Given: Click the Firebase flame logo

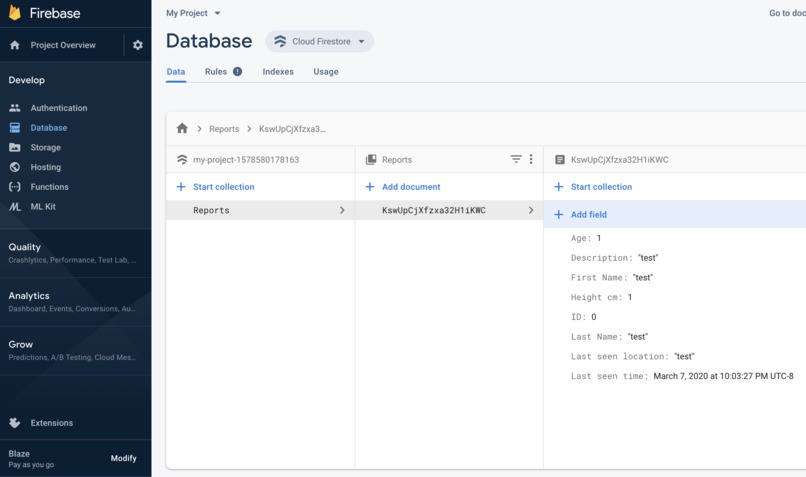Looking at the screenshot, I should 15,12.
